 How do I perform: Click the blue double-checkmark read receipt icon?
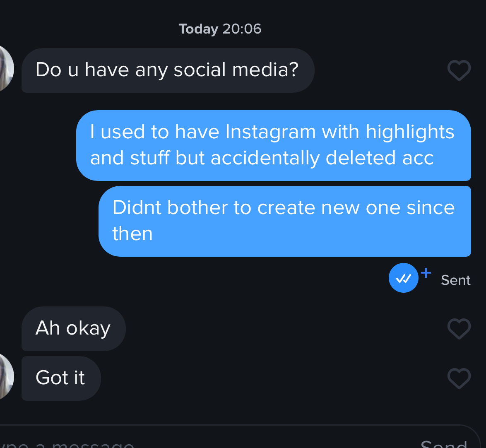click(403, 278)
